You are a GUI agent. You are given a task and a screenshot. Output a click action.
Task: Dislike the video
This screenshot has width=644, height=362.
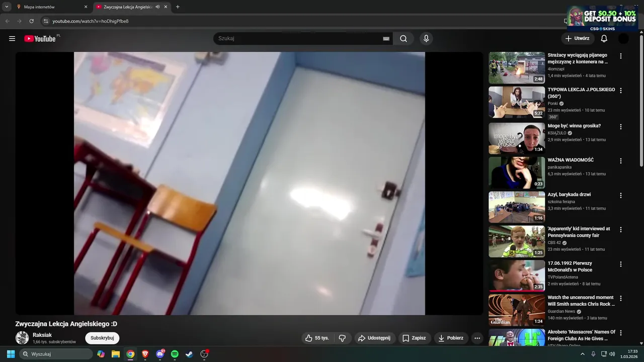342,338
